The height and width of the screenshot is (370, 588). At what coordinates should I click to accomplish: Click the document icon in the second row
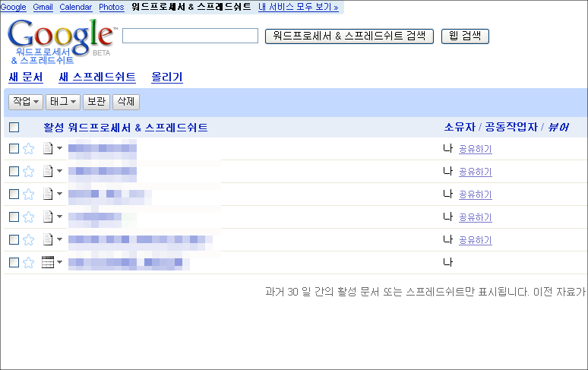pyautogui.click(x=48, y=171)
